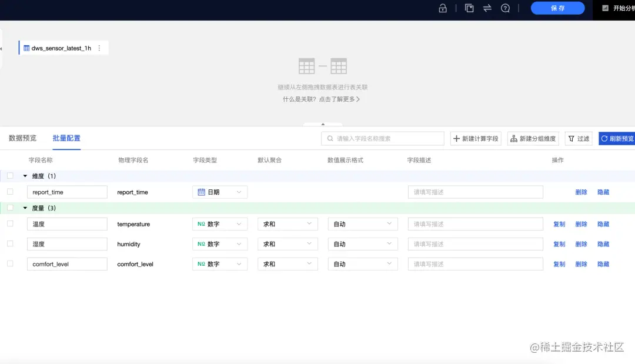Open help via the question mark icon
The height and width of the screenshot is (364, 635).
(505, 8)
